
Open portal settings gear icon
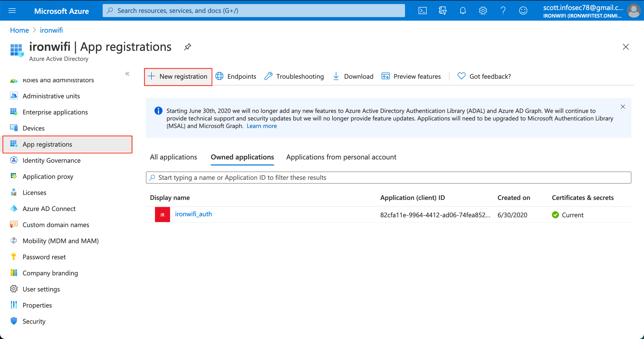pyautogui.click(x=483, y=11)
